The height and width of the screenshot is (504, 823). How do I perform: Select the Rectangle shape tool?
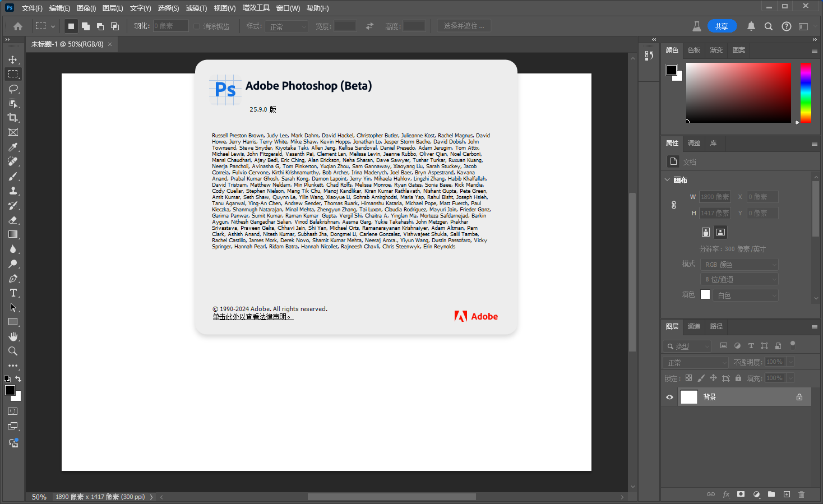click(13, 322)
